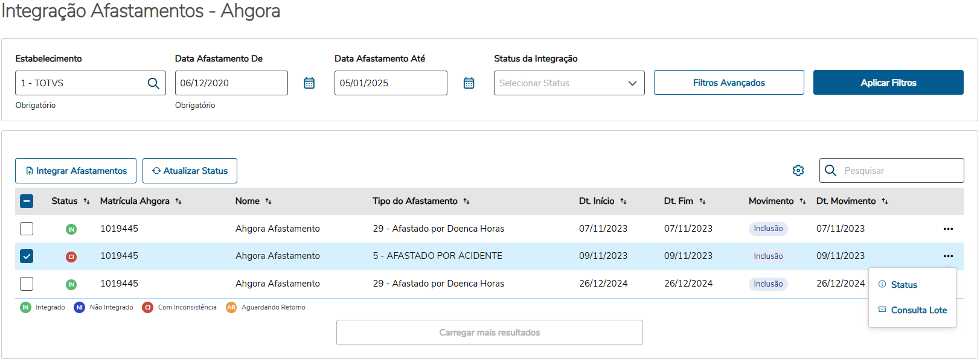Open second row three-dots actions menu

coord(948,256)
